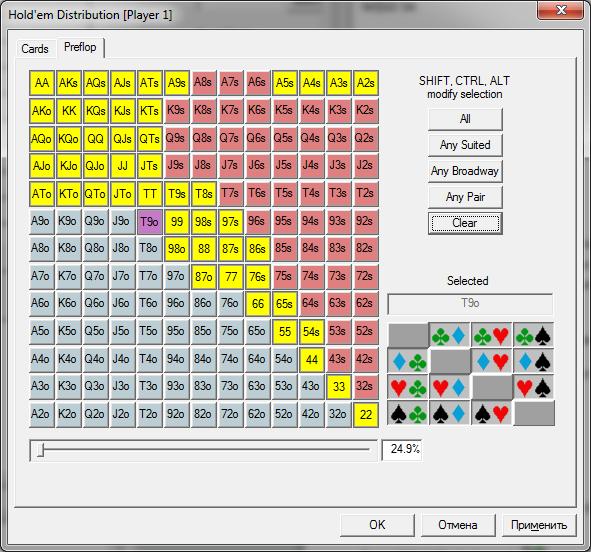
Task: Select the heart-spade suit combo
Action: point(533,388)
